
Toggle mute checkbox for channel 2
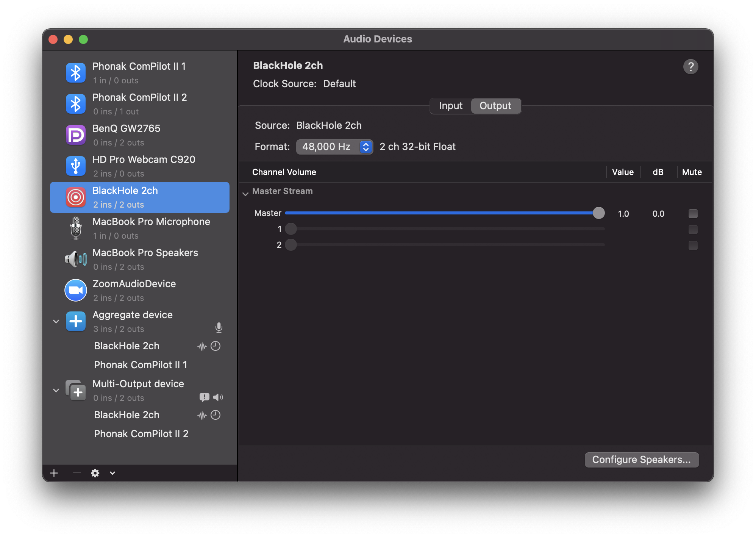(x=693, y=246)
